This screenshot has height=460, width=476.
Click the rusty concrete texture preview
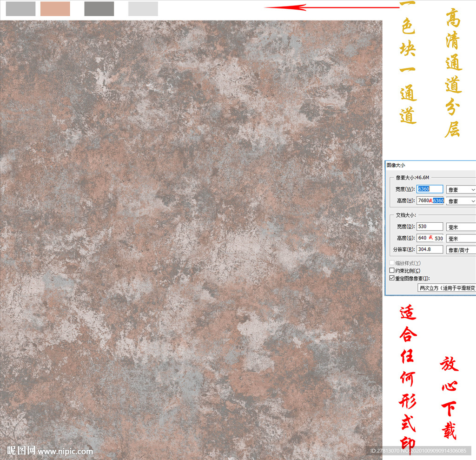191,240
